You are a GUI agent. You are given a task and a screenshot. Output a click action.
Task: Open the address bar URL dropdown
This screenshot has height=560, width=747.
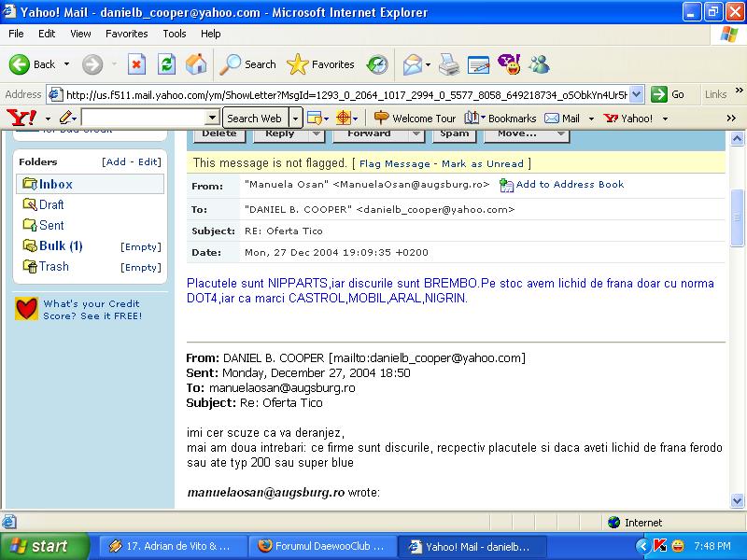637,94
